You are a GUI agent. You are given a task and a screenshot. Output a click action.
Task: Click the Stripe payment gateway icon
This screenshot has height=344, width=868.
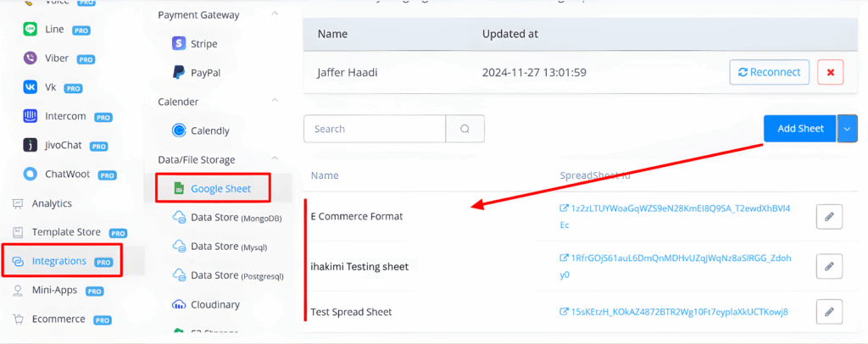[x=179, y=44]
